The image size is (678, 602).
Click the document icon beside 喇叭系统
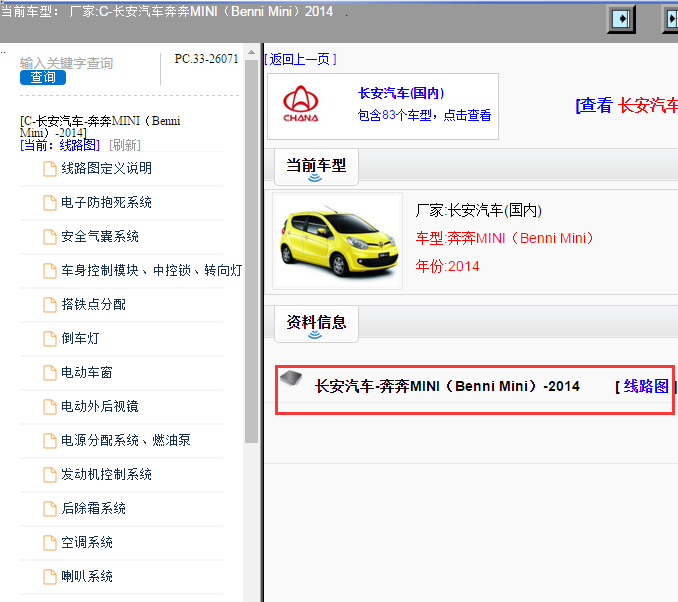[50, 576]
